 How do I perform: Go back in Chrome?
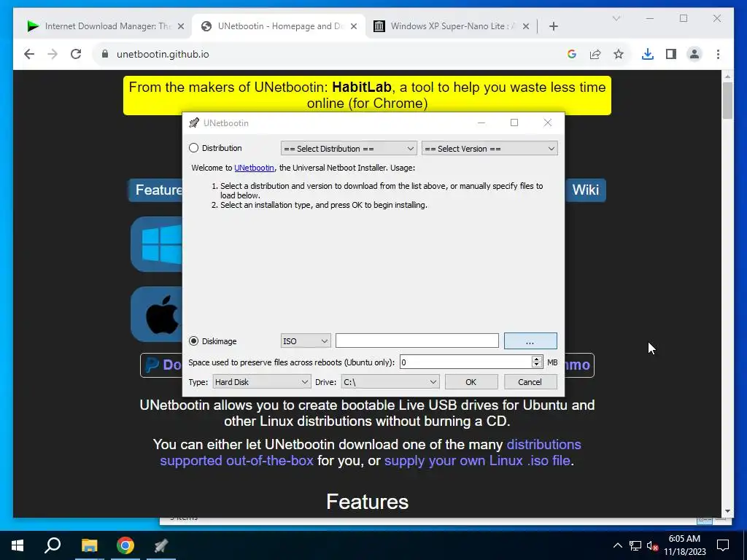(29, 54)
